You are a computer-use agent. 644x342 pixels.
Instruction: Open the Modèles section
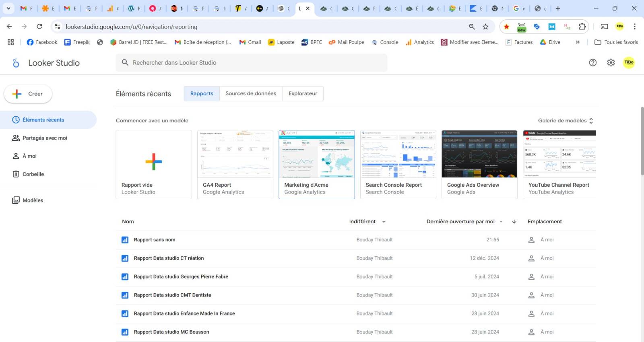click(48, 200)
